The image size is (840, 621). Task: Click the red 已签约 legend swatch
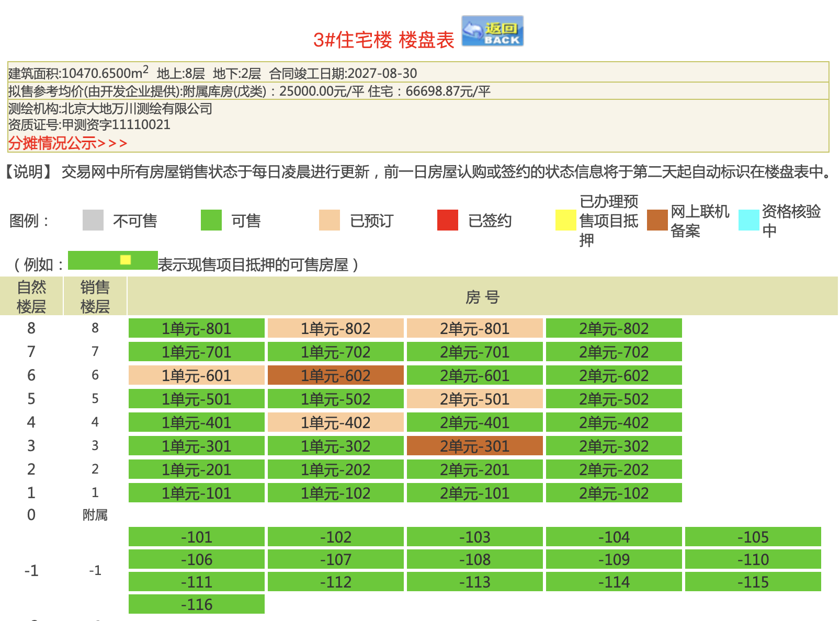click(x=448, y=220)
